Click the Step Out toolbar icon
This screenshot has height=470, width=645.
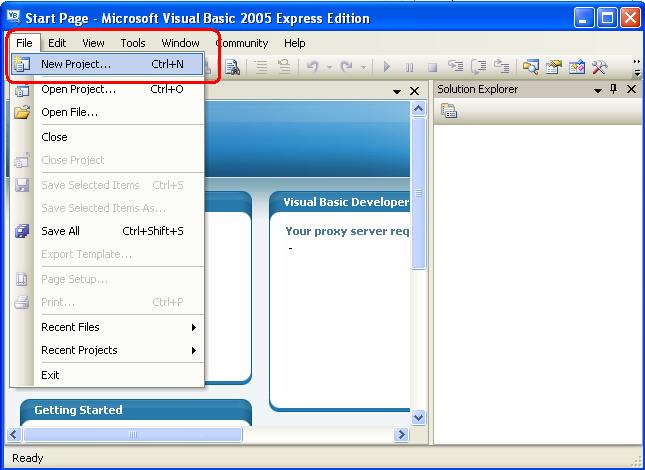tap(501, 66)
